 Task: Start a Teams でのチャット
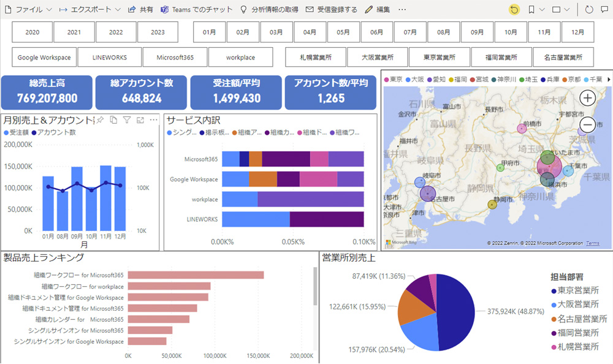pos(196,9)
